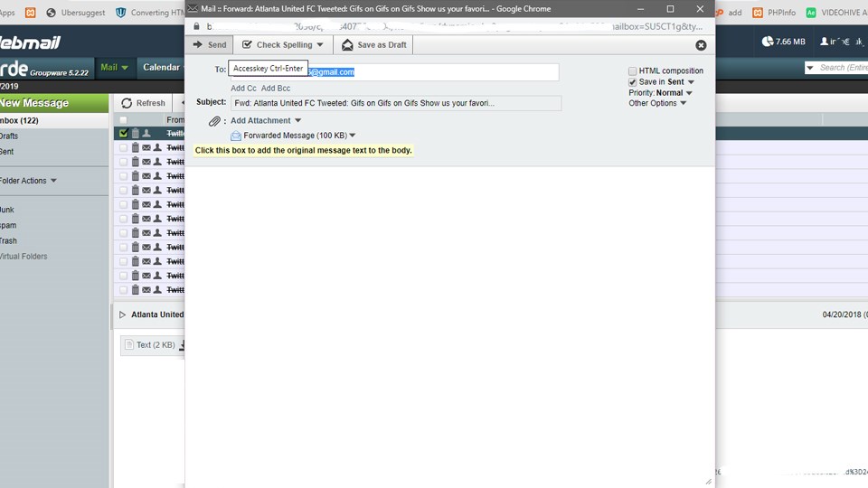Click the Forwarded Message envelope icon
This screenshot has width=868, height=488.
click(236, 136)
